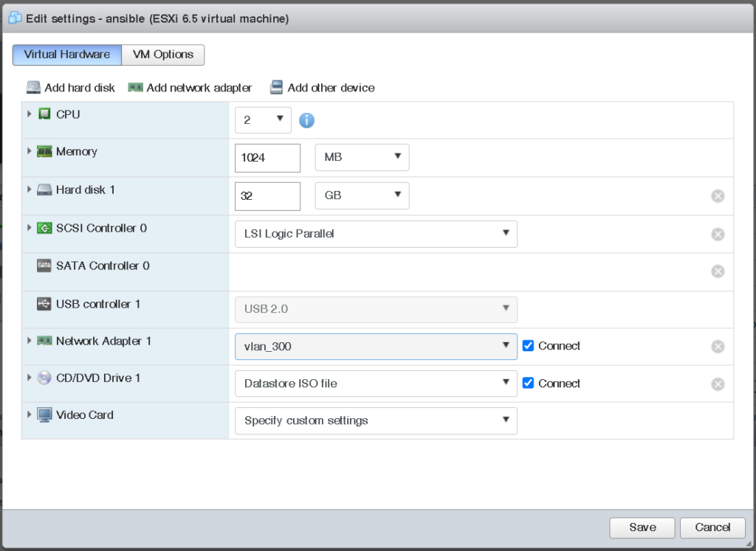The width and height of the screenshot is (756, 551).
Task: Click the Memory module icon
Action: [44, 151]
